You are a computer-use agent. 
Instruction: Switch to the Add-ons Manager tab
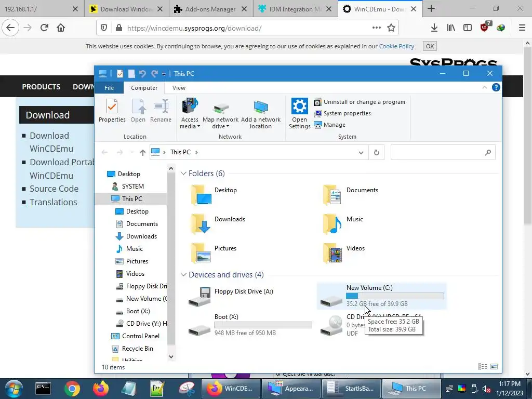[211, 9]
